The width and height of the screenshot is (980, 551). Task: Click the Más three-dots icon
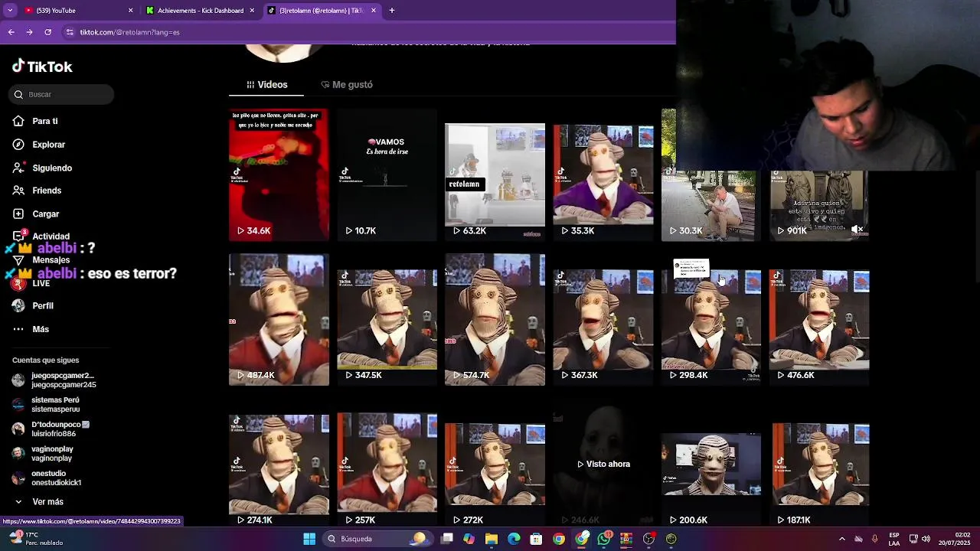coord(18,329)
